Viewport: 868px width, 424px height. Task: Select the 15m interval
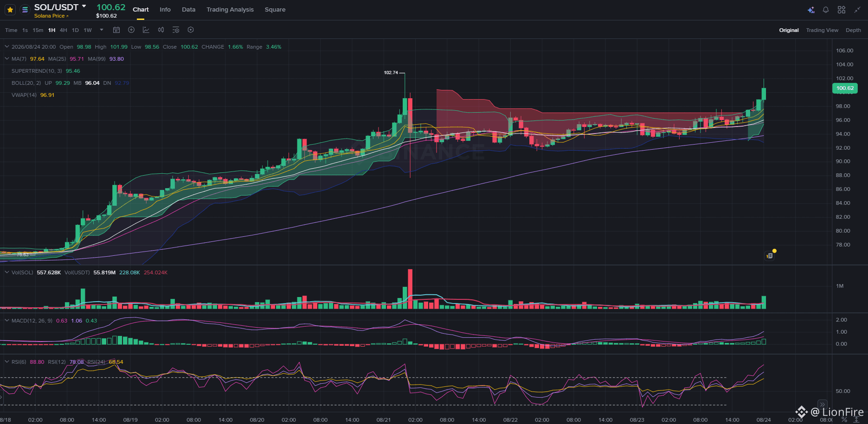pyautogui.click(x=38, y=30)
